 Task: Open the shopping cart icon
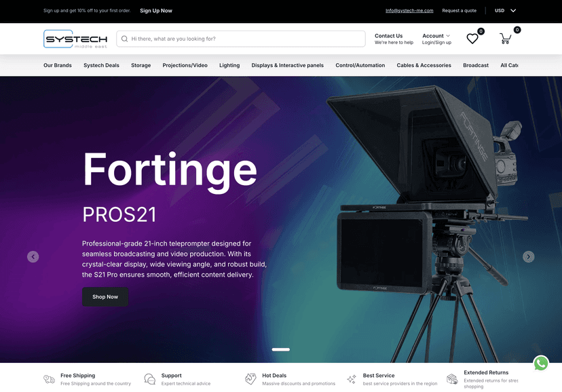pos(505,39)
